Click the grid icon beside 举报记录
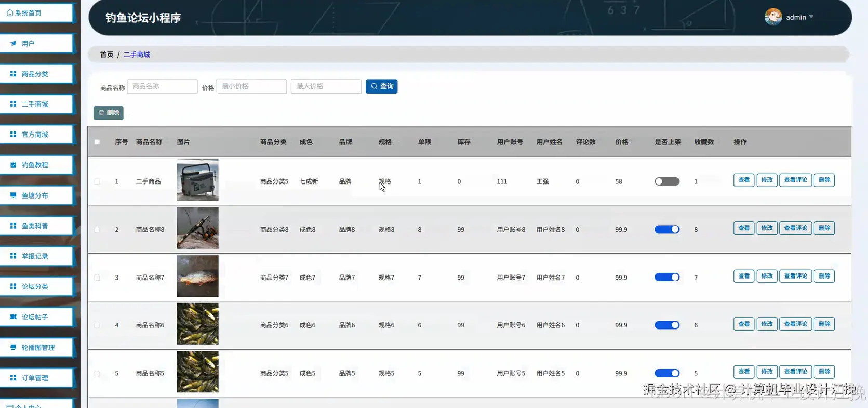868x408 pixels. click(x=13, y=256)
